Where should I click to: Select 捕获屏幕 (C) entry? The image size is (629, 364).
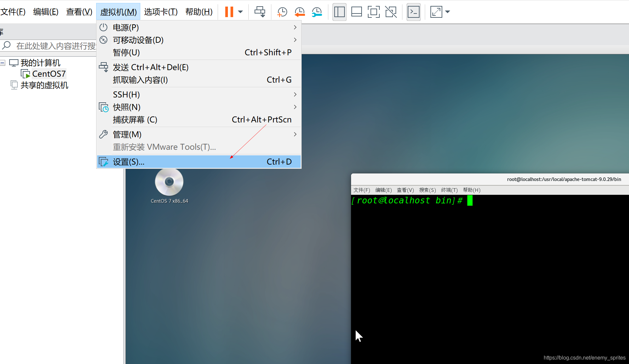pos(199,119)
